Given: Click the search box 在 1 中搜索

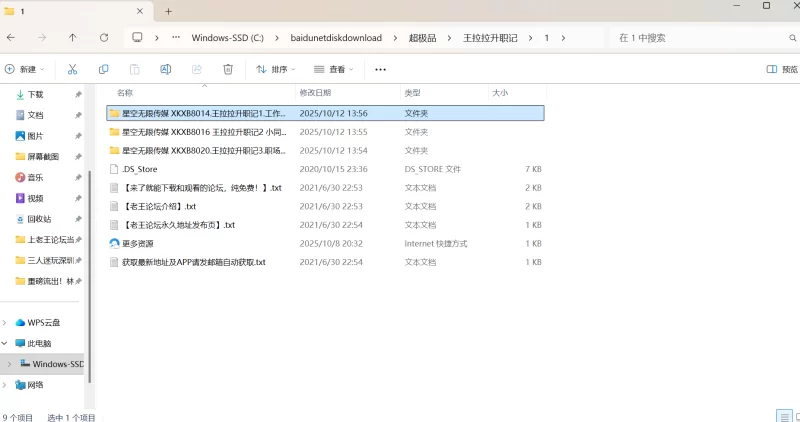Looking at the screenshot, I should (x=690, y=37).
